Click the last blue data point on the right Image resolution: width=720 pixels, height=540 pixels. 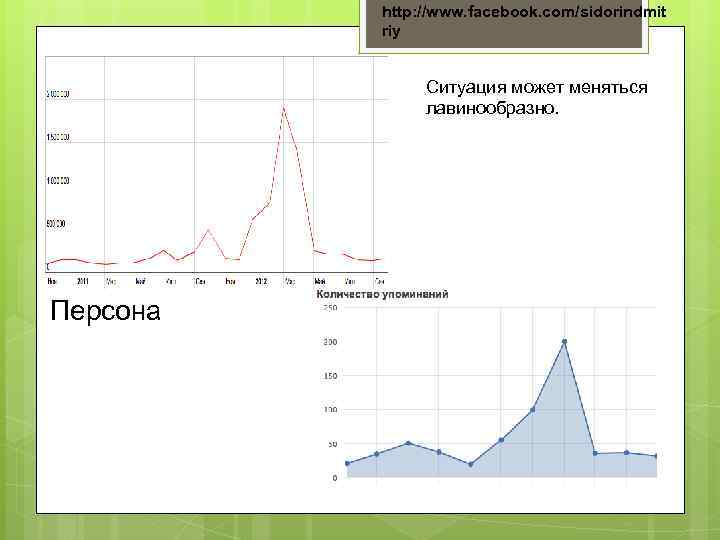(656, 456)
